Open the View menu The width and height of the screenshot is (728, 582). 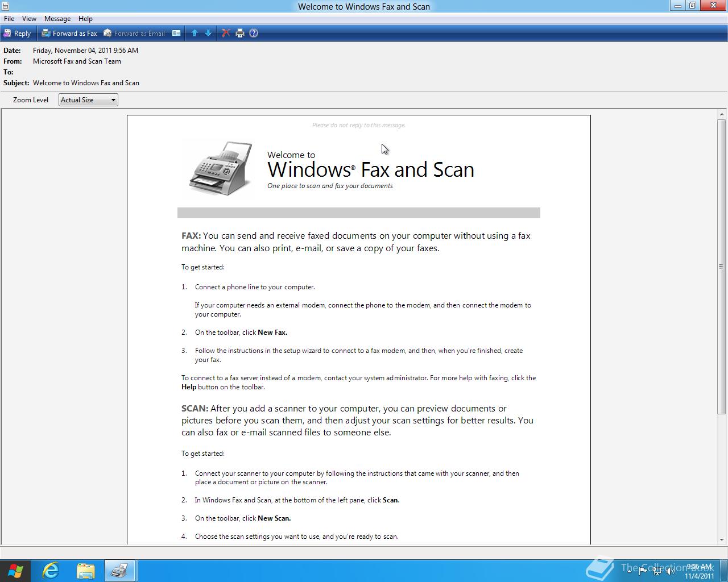point(29,19)
